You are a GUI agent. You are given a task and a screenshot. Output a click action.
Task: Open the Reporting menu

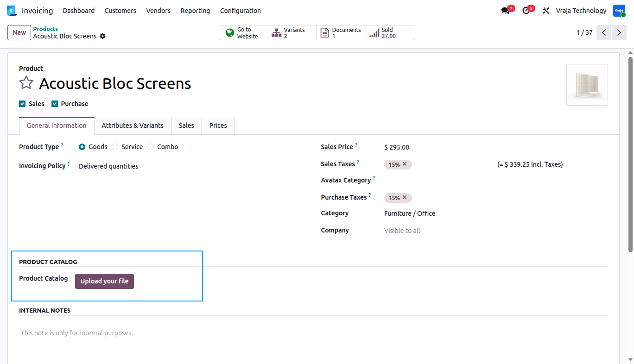pyautogui.click(x=195, y=11)
